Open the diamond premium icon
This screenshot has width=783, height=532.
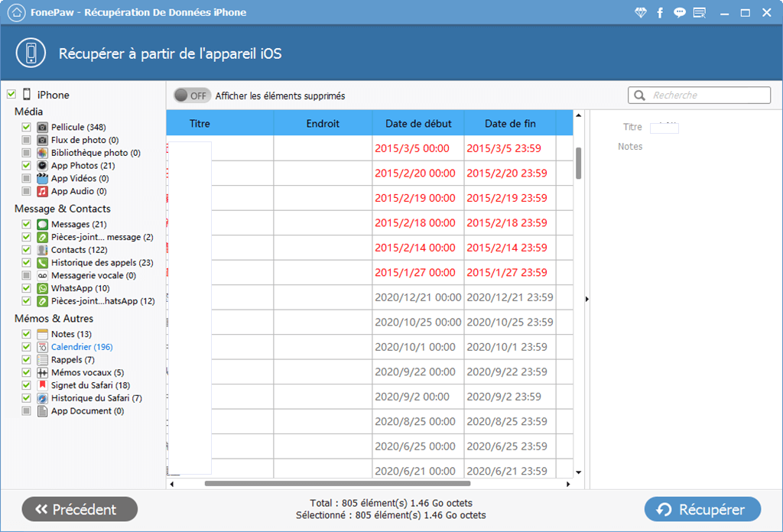coord(641,12)
